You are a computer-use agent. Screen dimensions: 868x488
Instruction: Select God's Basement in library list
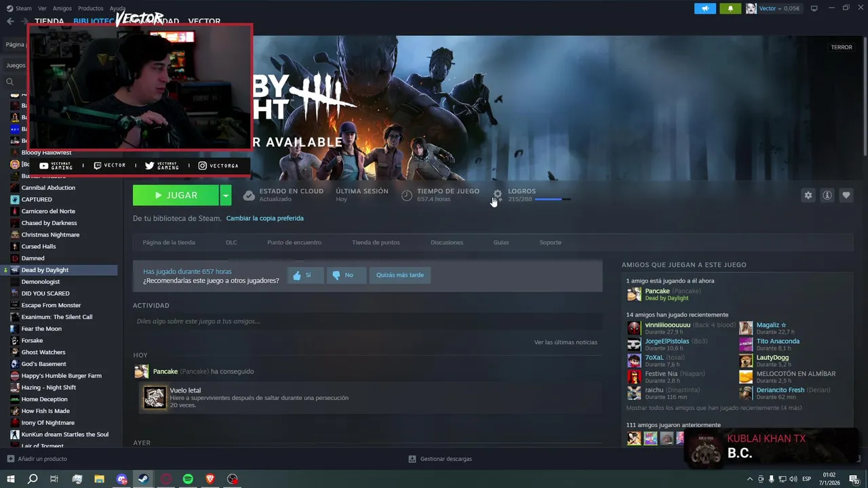pyautogui.click(x=43, y=364)
